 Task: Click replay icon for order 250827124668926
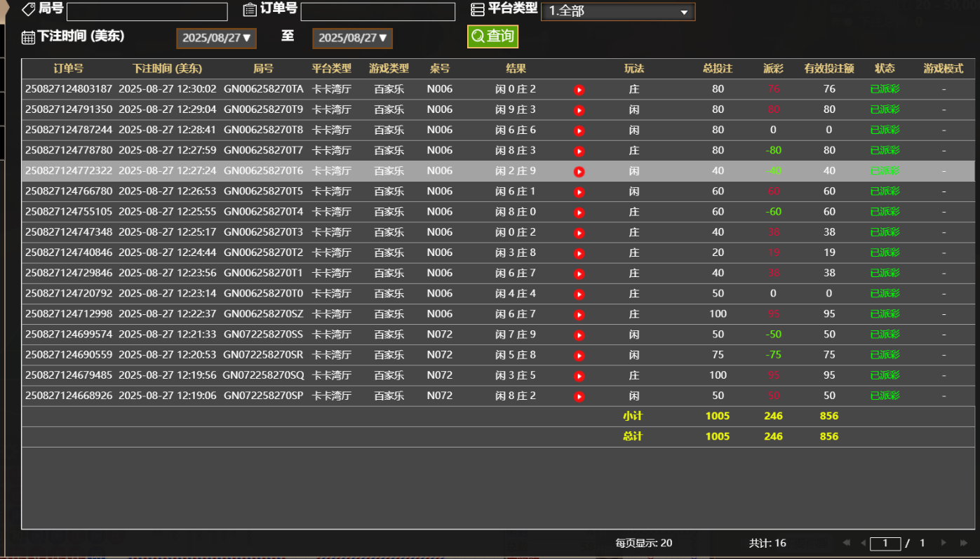(579, 397)
